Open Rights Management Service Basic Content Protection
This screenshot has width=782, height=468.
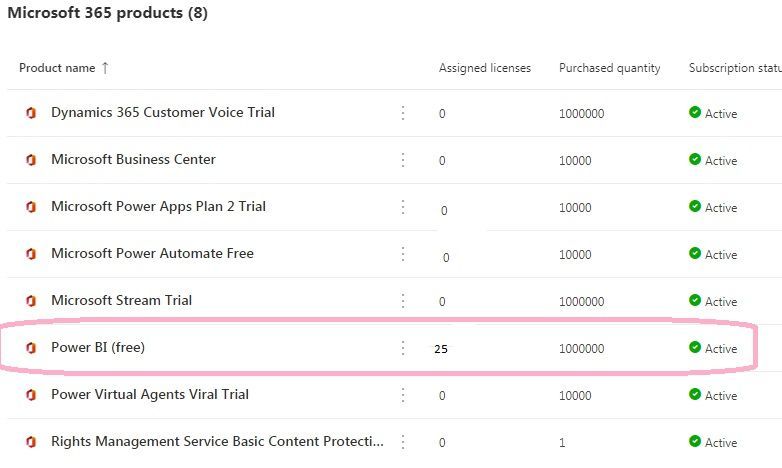[x=217, y=442]
